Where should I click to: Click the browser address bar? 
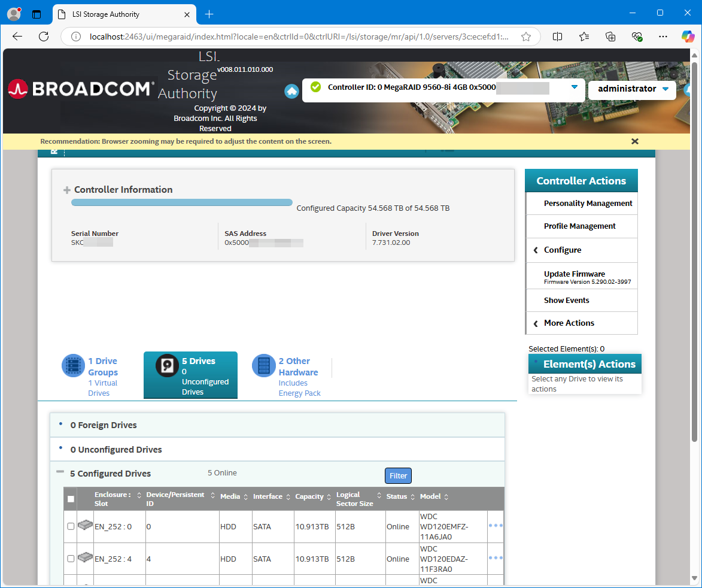(299, 37)
